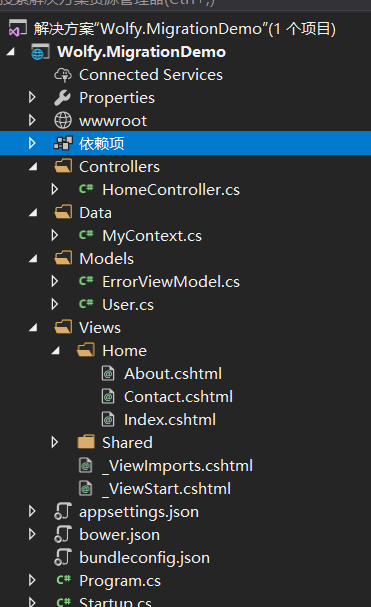Click the JSON icon beside bundleconfig.json

[x=63, y=557]
